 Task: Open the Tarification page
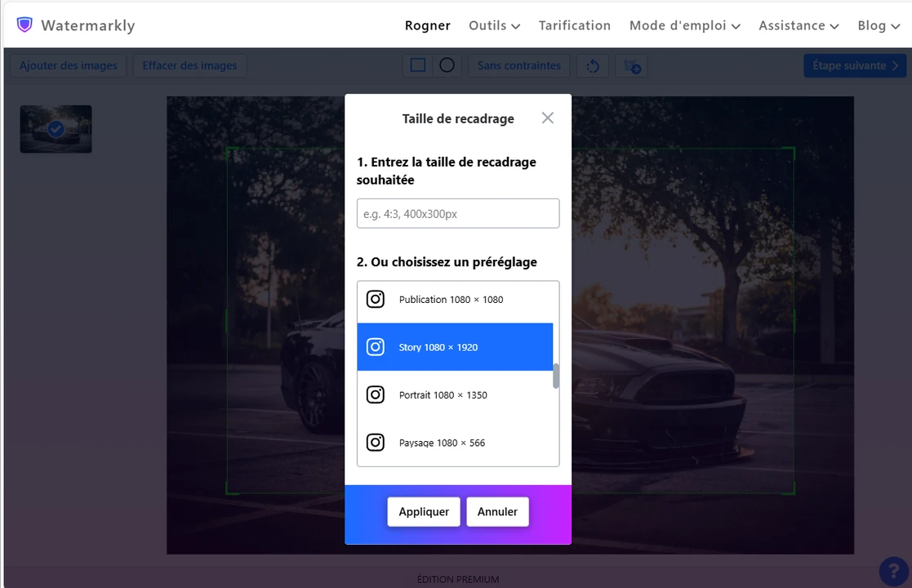pos(574,25)
